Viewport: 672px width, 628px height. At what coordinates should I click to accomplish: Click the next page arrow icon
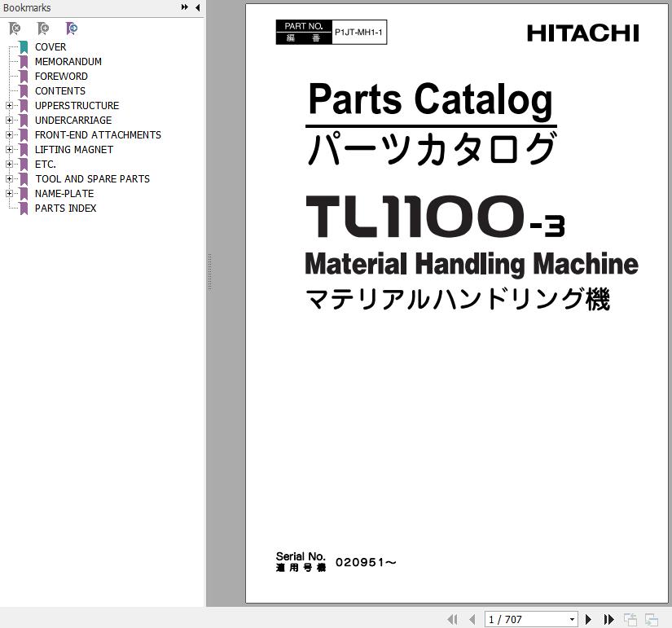click(x=588, y=619)
